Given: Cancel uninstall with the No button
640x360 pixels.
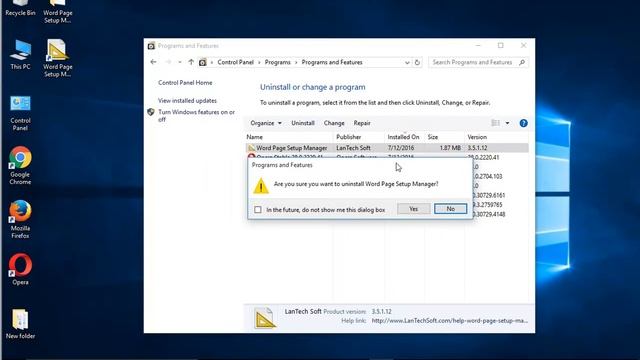Looking at the screenshot, I should (450, 209).
